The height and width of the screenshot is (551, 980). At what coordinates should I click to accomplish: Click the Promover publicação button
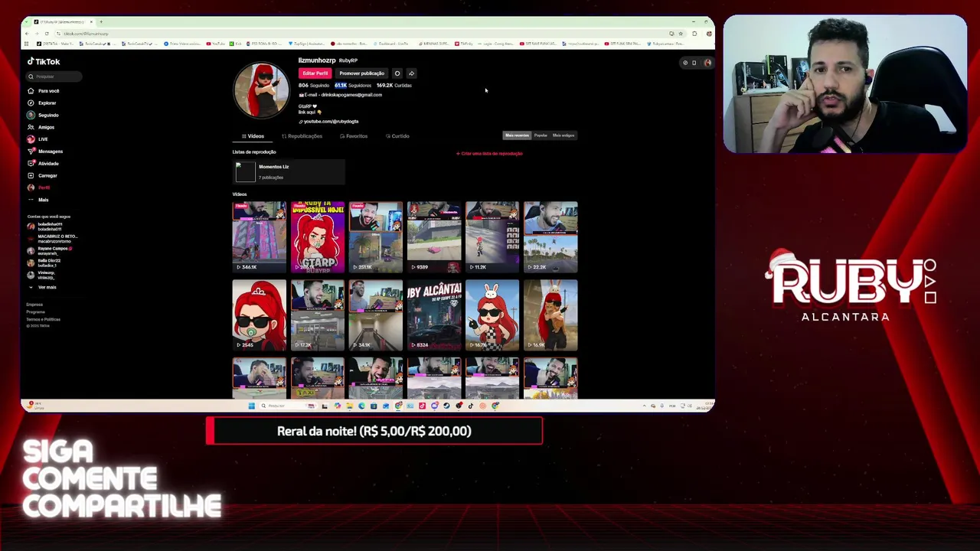(x=361, y=73)
